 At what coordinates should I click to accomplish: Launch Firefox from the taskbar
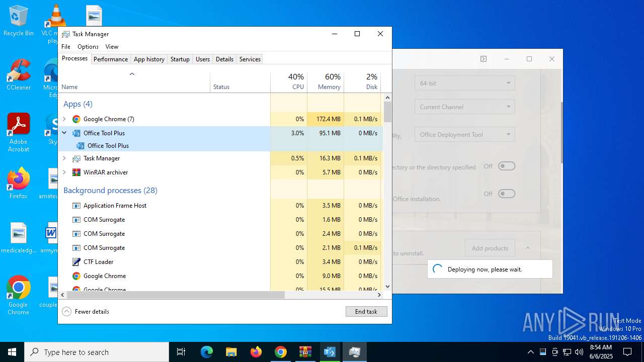point(256,352)
